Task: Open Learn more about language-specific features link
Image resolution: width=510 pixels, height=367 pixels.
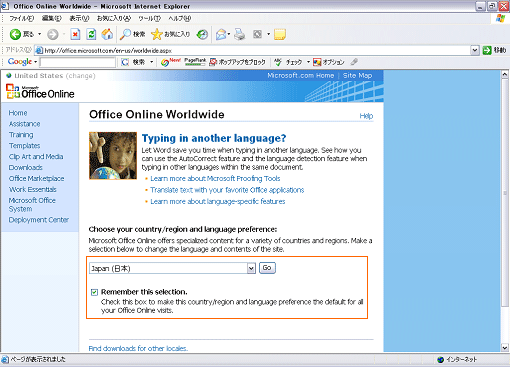Action: click(218, 202)
